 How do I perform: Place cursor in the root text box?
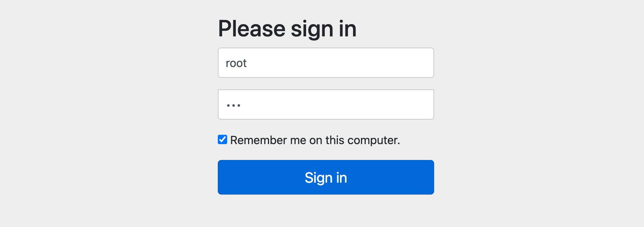(326, 63)
